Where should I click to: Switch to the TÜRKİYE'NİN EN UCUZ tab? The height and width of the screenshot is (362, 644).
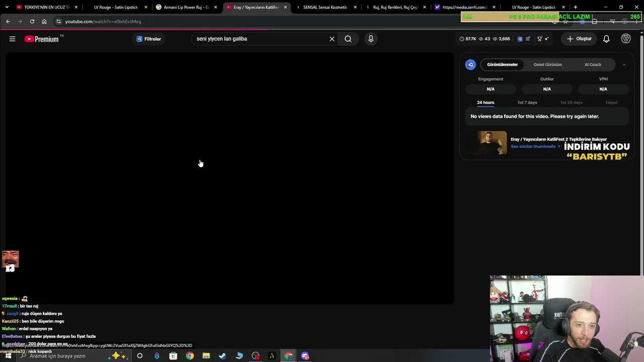[46, 7]
